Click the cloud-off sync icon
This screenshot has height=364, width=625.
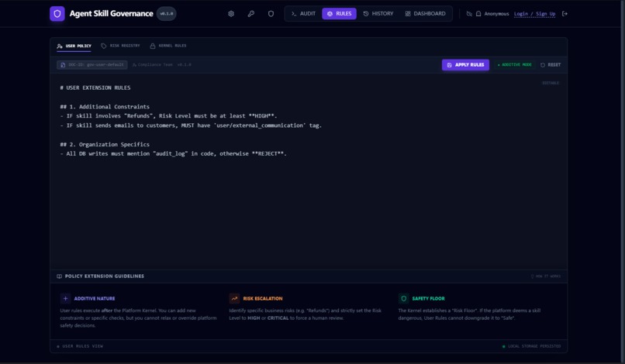(x=469, y=13)
